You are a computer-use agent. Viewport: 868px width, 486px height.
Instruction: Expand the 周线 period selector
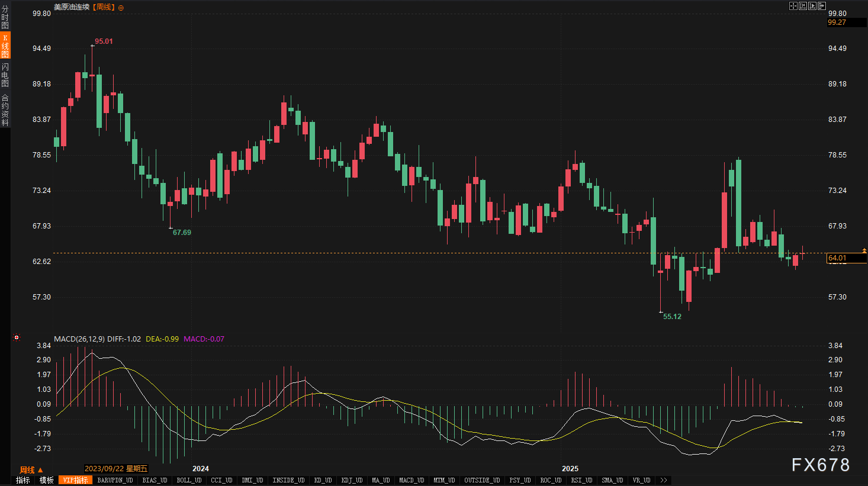[31, 470]
